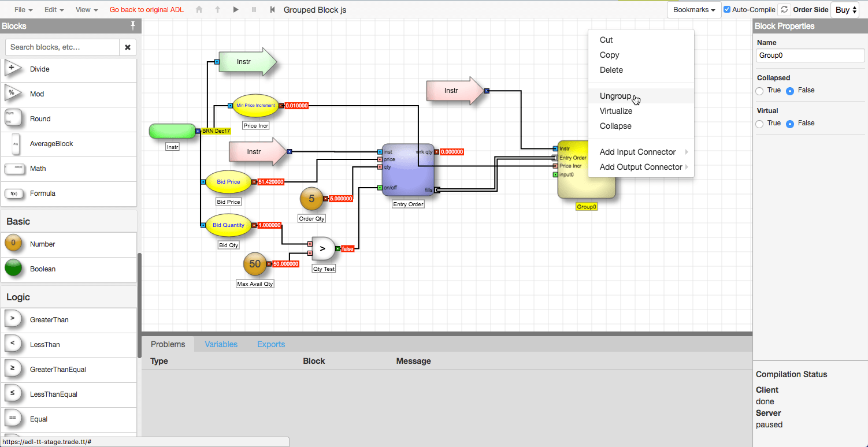This screenshot has width=868, height=447.
Task: Open the File menu dropdown
Action: click(23, 10)
